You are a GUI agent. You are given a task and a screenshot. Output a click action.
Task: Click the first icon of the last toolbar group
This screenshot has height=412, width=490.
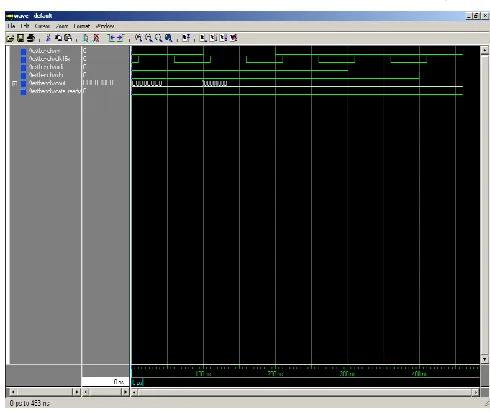point(203,38)
